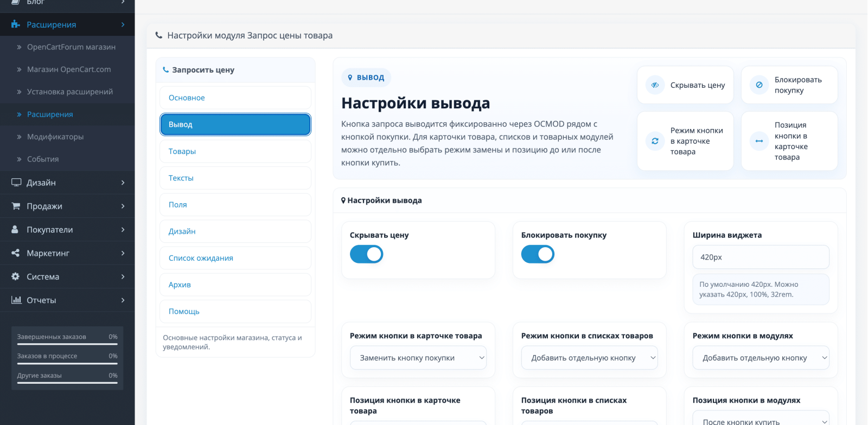Click Завершенных заказов progress bar
The width and height of the screenshot is (868, 425).
(x=67, y=344)
